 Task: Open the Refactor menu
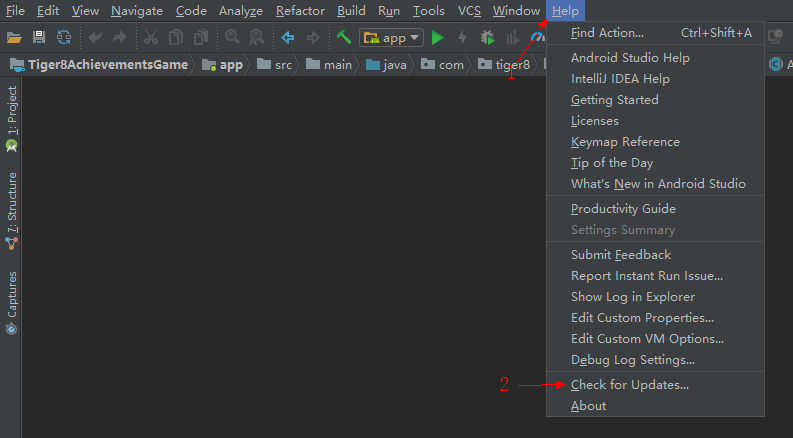300,11
